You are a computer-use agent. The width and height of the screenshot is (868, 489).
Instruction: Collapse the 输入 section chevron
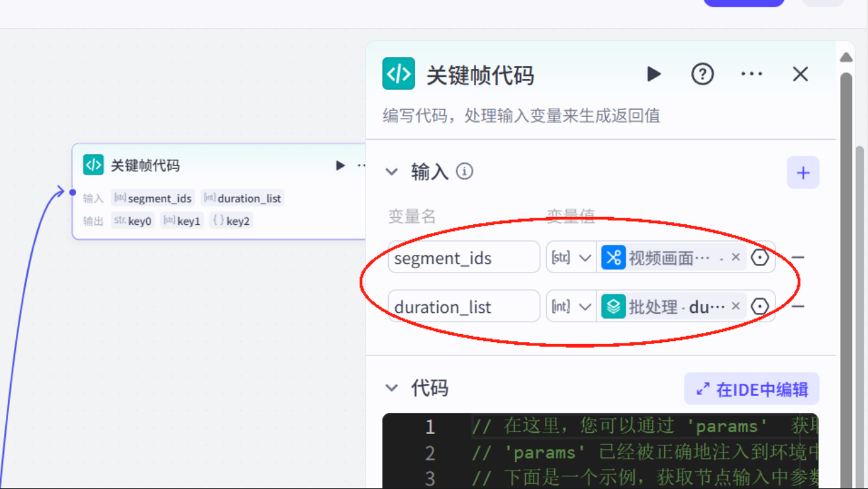[391, 171]
